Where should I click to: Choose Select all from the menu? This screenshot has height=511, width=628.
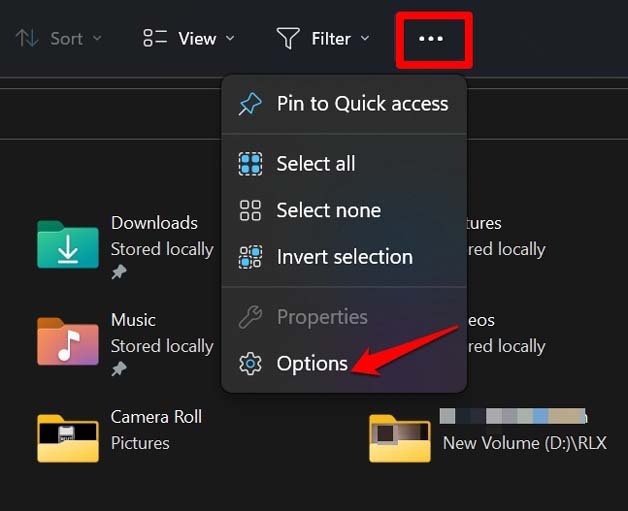316,164
